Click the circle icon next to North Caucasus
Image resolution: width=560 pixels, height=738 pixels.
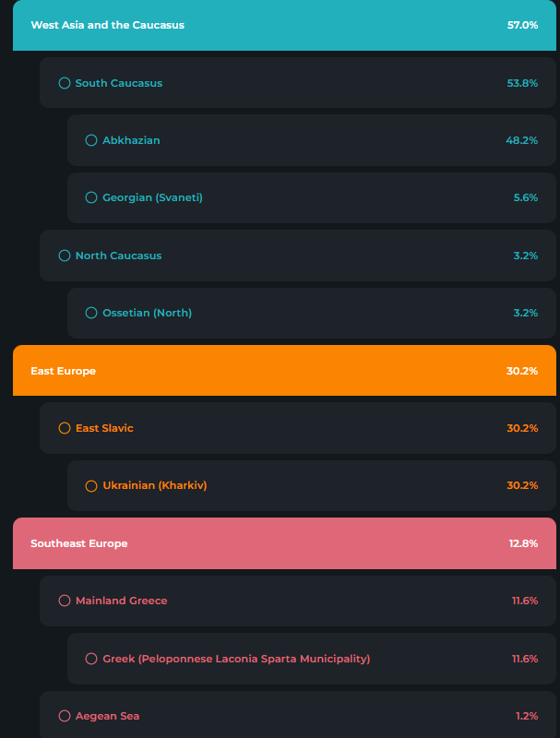(x=65, y=256)
